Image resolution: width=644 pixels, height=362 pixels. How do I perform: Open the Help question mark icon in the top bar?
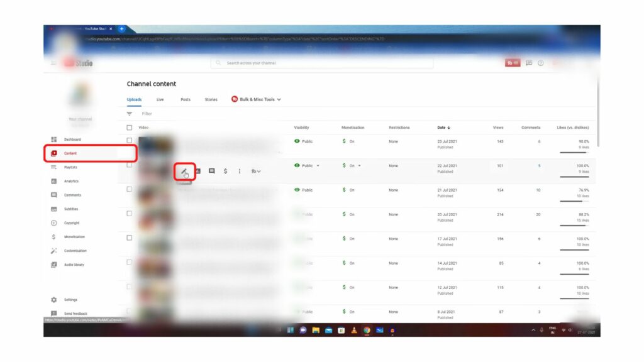coord(541,63)
